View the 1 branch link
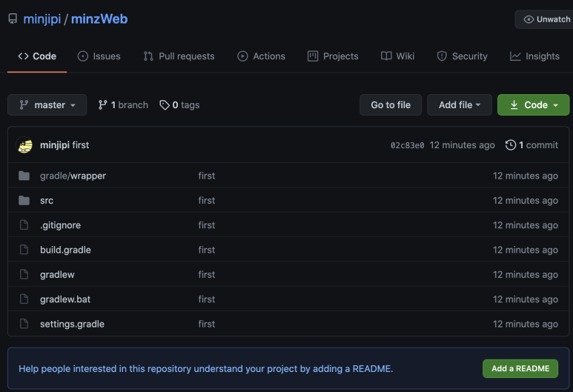This screenshot has width=573, height=392. (123, 104)
